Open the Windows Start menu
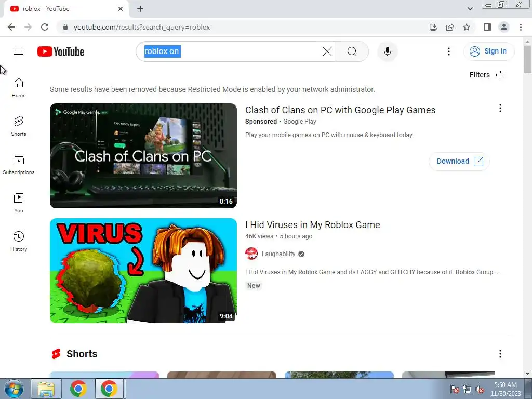The height and width of the screenshot is (399, 532). click(x=14, y=389)
